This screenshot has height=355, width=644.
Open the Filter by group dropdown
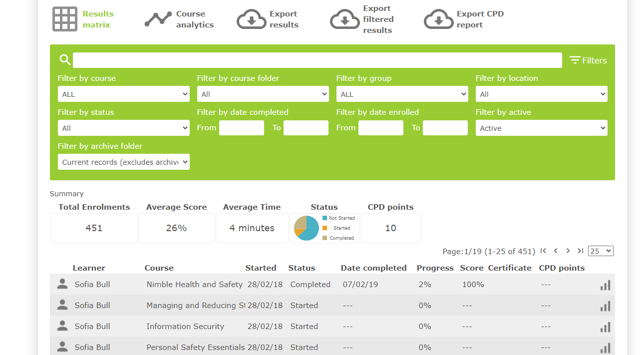pos(402,94)
